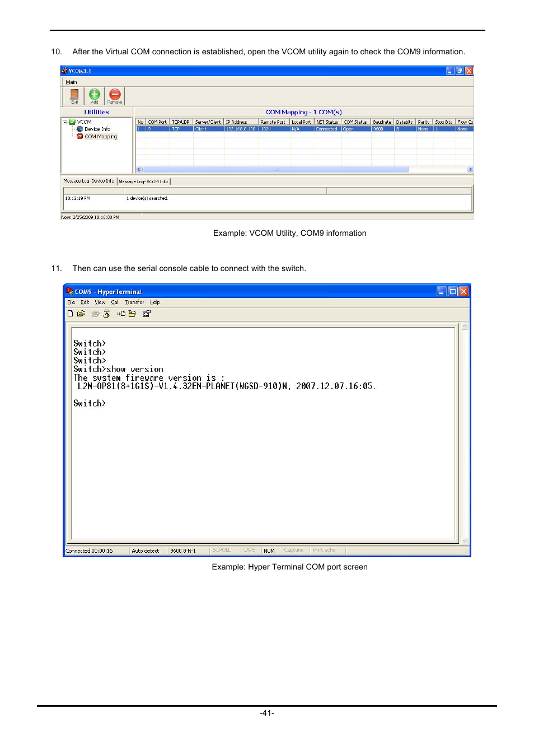
Task: Open the File menu in HyperTerminal
Action: click(x=71, y=302)
